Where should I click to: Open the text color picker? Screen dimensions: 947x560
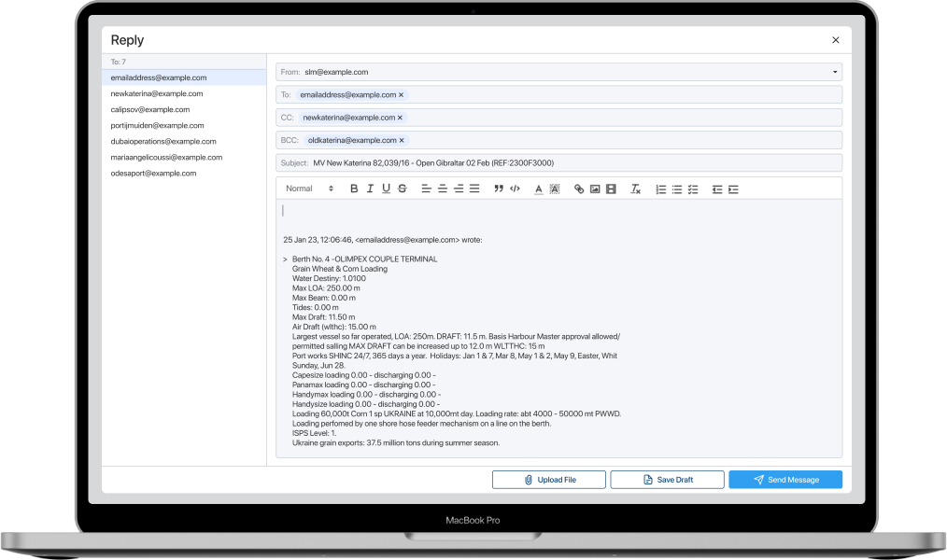point(539,189)
